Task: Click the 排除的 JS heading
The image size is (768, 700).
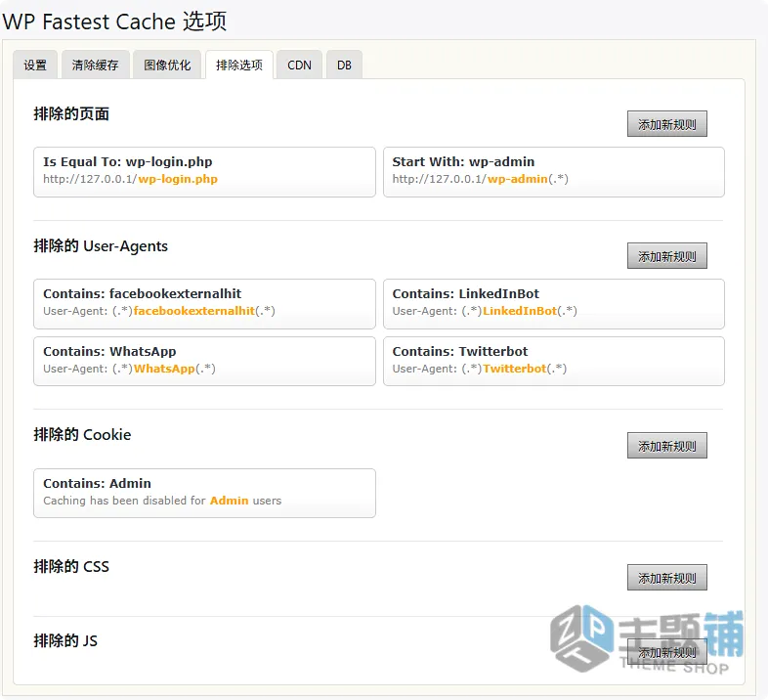Action: (x=65, y=640)
